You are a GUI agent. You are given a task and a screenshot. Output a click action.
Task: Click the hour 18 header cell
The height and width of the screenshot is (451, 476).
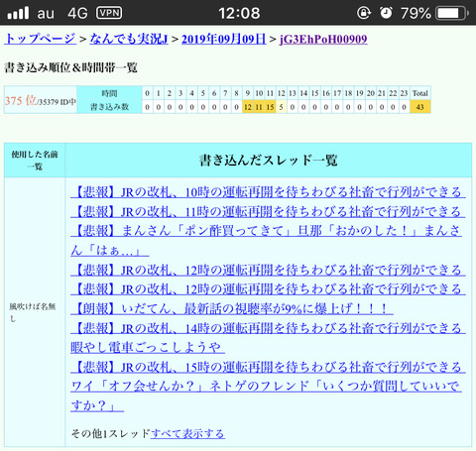click(348, 93)
